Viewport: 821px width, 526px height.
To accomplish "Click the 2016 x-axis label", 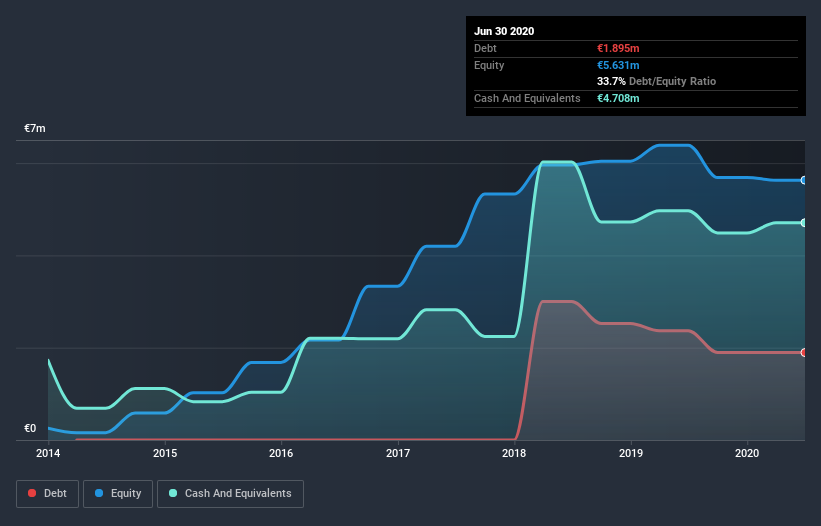I will coord(281,453).
